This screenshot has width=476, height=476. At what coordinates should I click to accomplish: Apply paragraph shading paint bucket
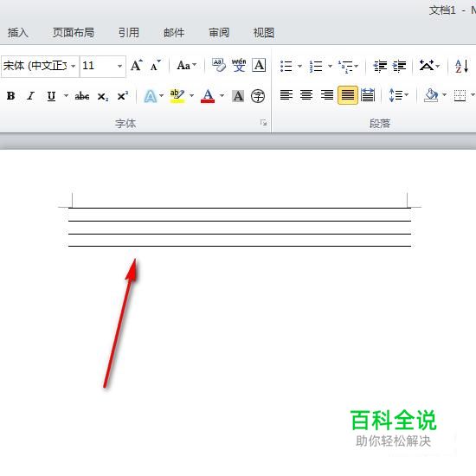pyautogui.click(x=431, y=95)
